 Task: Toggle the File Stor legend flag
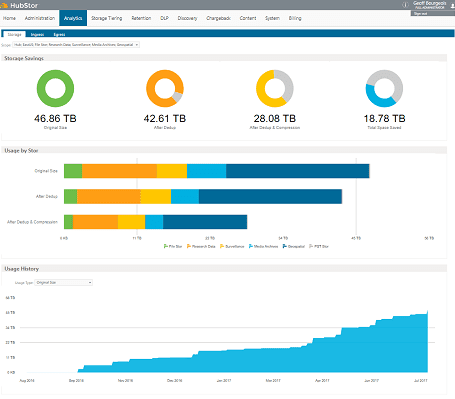pyautogui.click(x=166, y=246)
